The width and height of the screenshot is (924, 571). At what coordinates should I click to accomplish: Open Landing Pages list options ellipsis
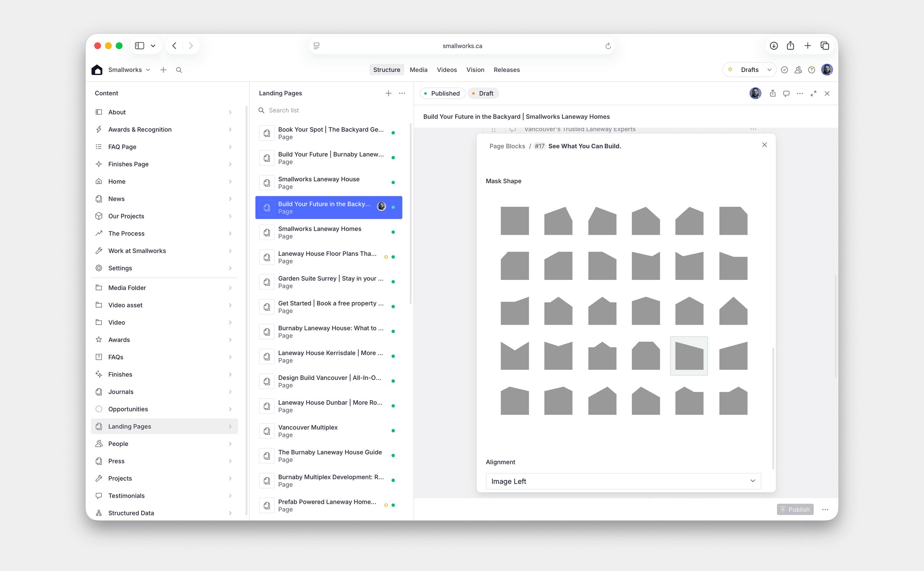pyautogui.click(x=402, y=93)
